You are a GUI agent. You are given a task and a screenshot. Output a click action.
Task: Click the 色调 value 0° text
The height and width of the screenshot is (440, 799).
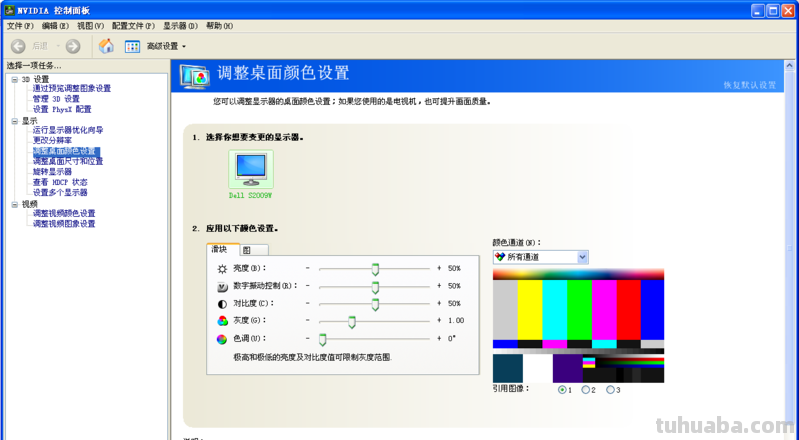point(451,338)
